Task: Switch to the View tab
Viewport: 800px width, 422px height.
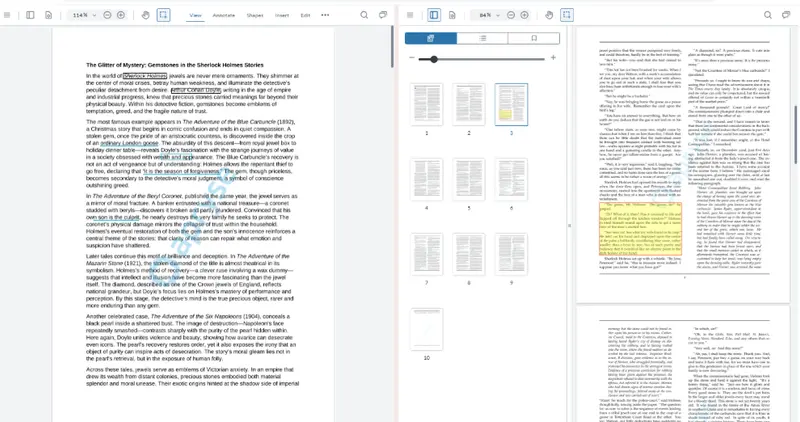Action: pyautogui.click(x=195, y=15)
